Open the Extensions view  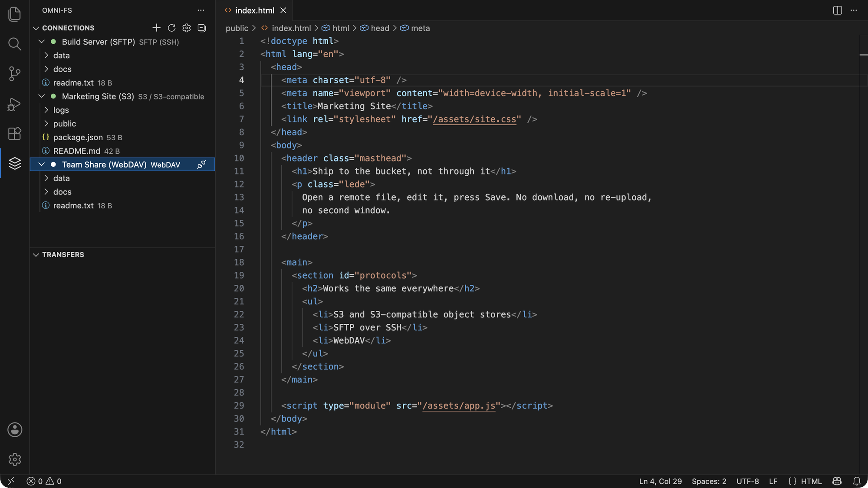(15, 133)
